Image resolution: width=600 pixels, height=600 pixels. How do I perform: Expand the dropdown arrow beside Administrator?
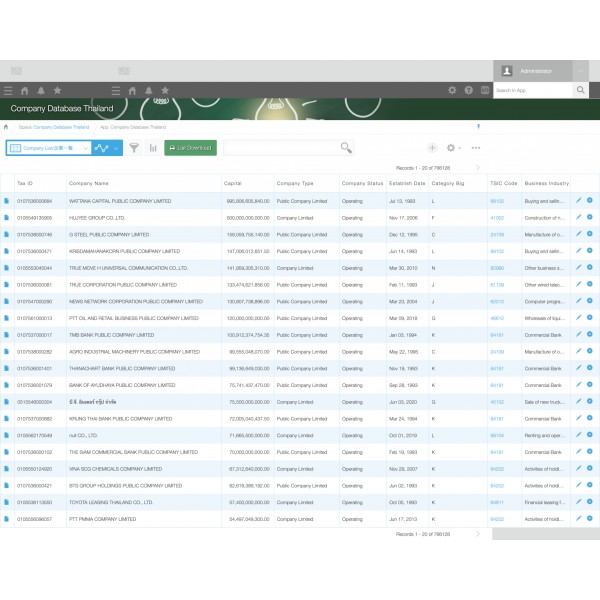click(580, 71)
